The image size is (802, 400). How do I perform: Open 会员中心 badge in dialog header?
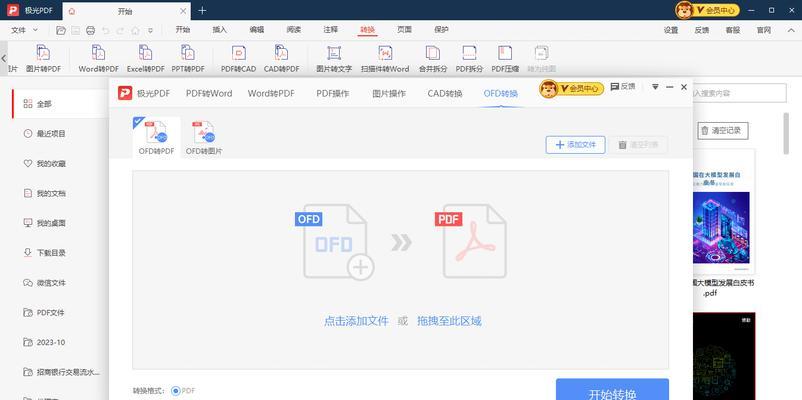pyautogui.click(x=572, y=89)
